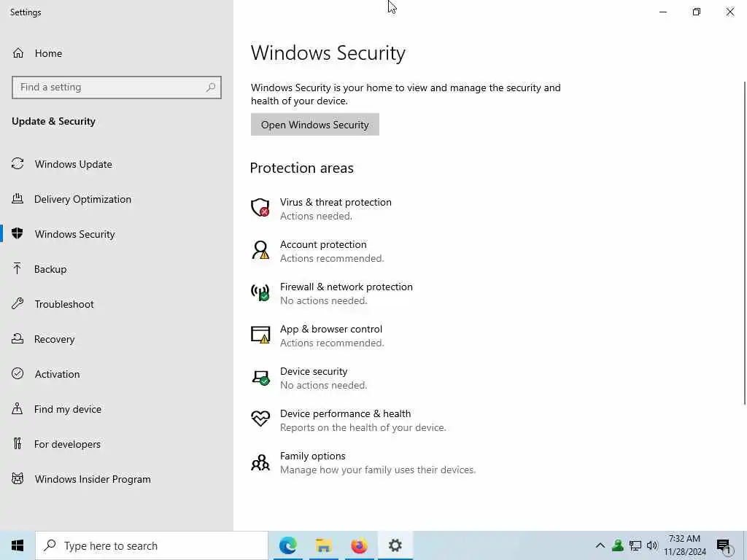Click the magnifier icon in Find a setting

[211, 87]
